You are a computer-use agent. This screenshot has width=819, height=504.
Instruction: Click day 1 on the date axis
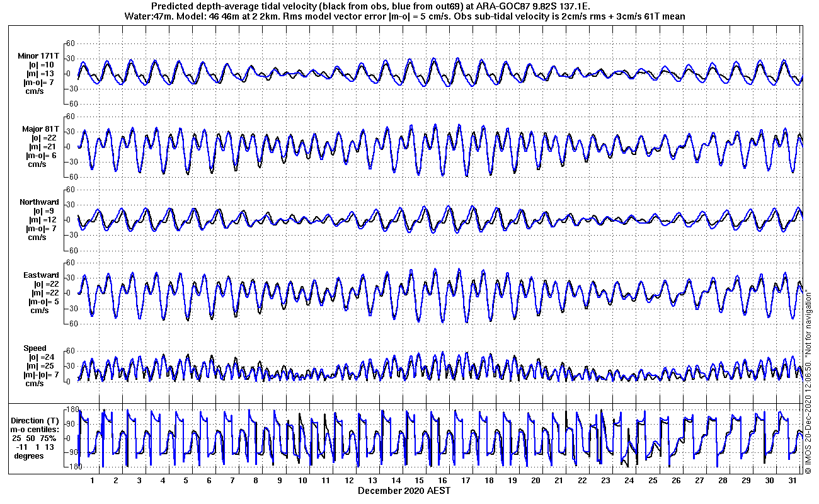coord(92,480)
